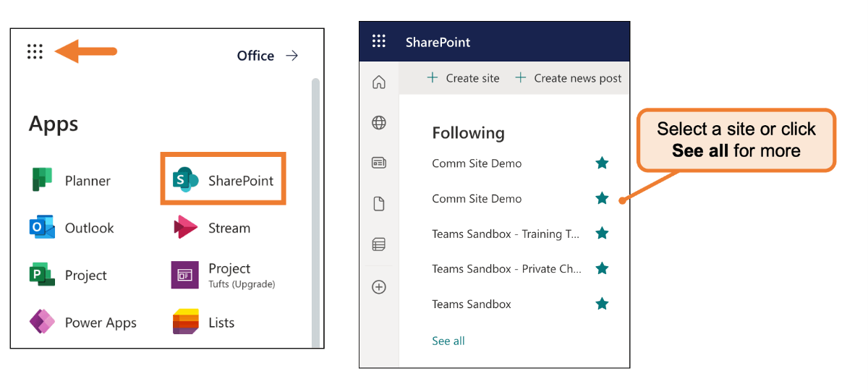Click Create news post in command bar
The image size is (868, 392).
568,78
